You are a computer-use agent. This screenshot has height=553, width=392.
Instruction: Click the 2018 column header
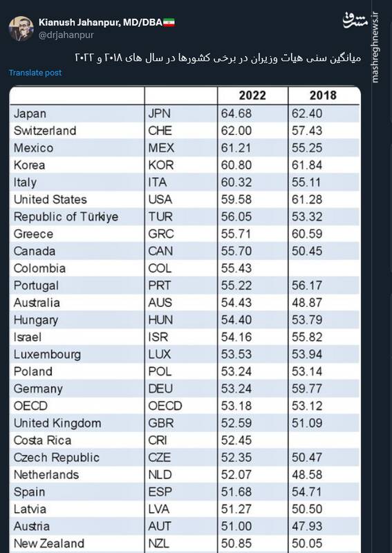coord(323,95)
